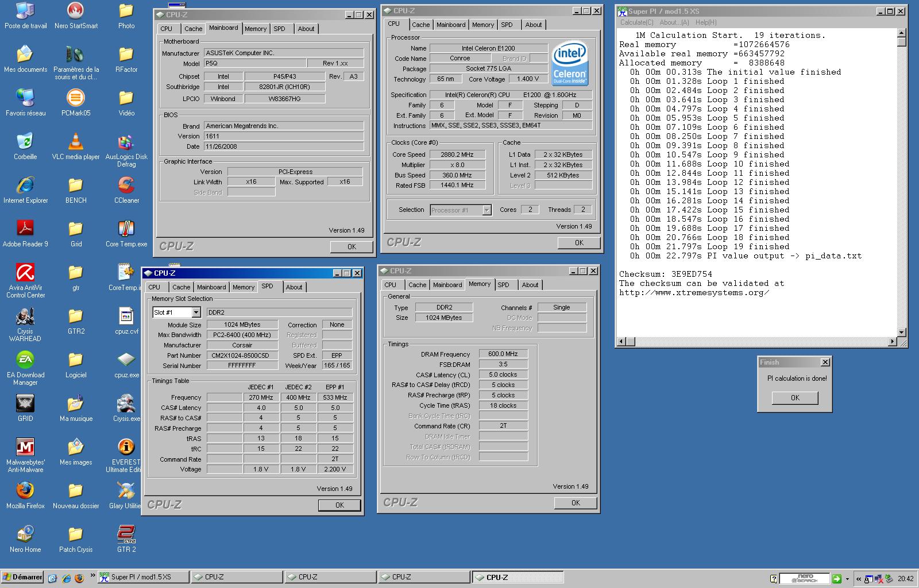Launch Core Temp.exe desktop icon
919x588 pixels.
[126, 234]
